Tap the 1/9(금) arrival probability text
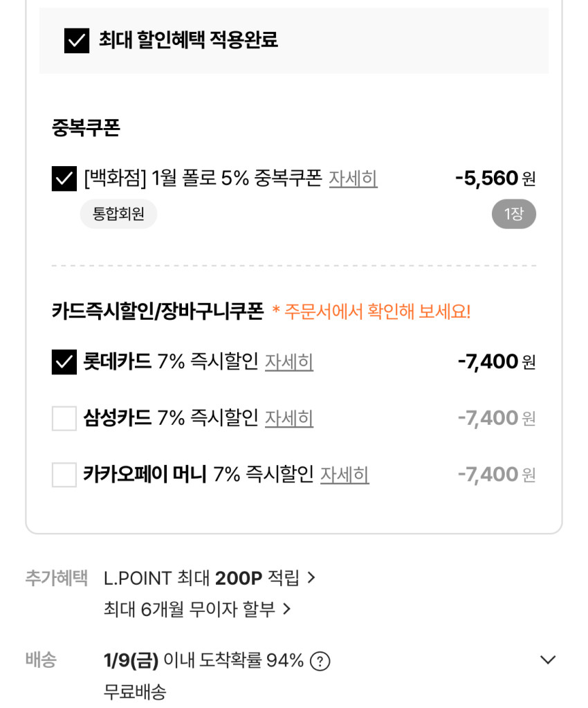This screenshot has width=588, height=708. click(203, 661)
